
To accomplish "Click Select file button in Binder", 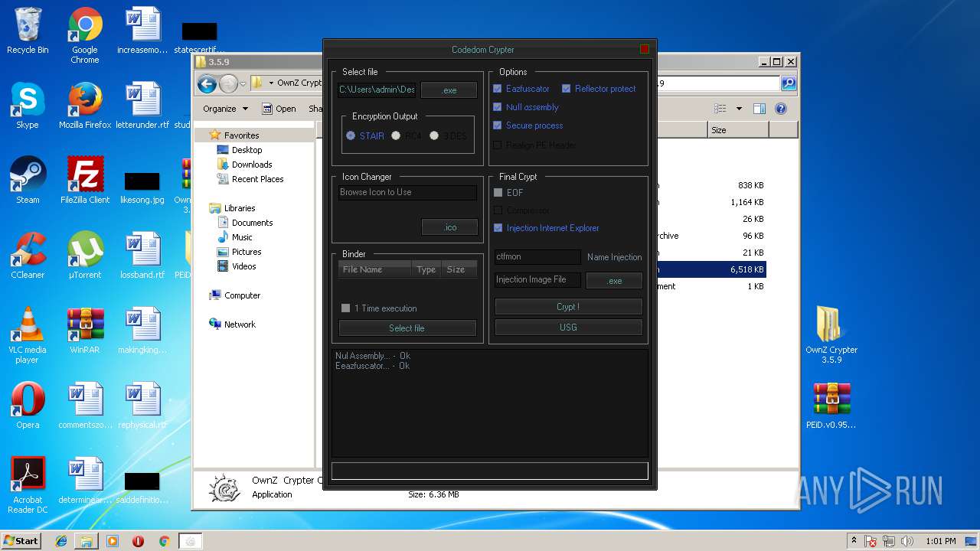I will click(x=407, y=328).
